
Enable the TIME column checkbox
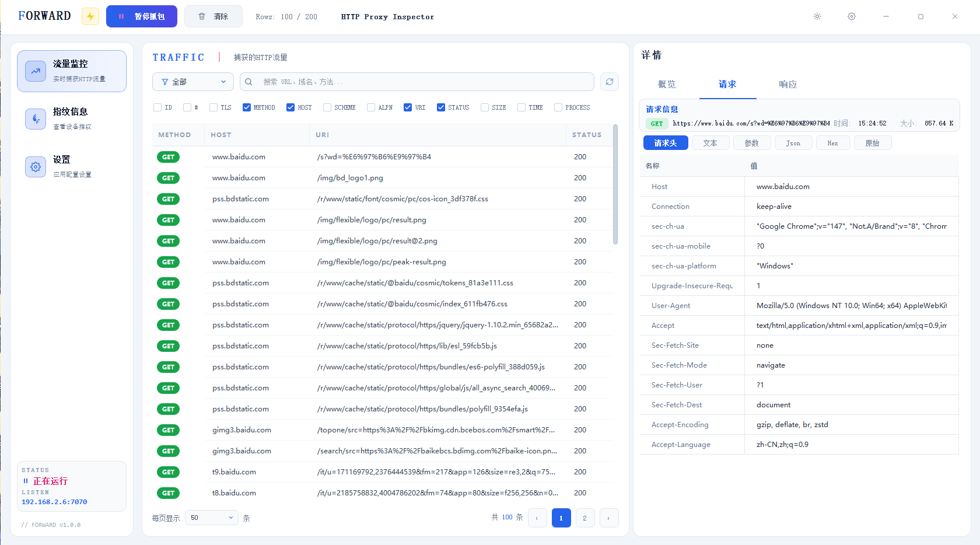point(521,107)
